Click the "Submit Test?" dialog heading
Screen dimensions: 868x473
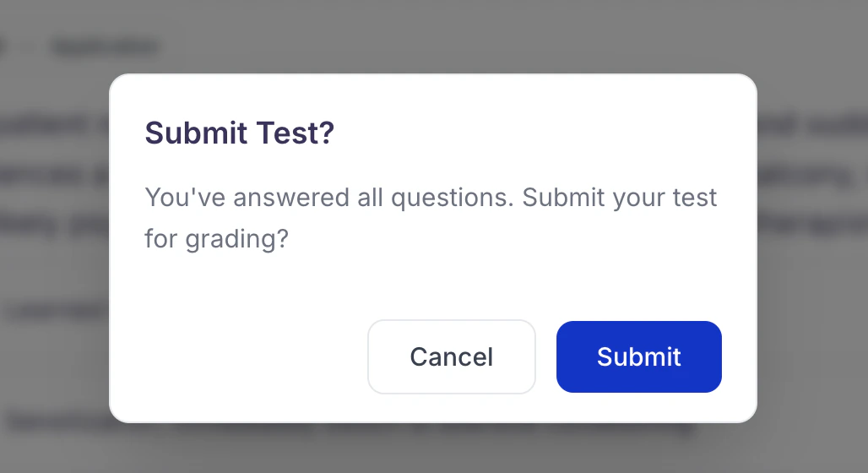pyautogui.click(x=240, y=133)
